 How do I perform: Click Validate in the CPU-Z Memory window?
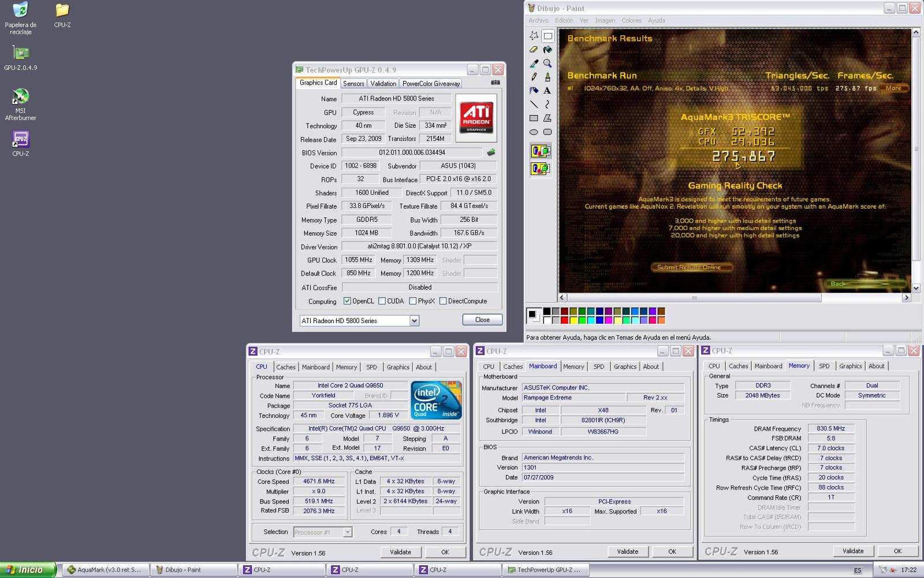[853, 551]
